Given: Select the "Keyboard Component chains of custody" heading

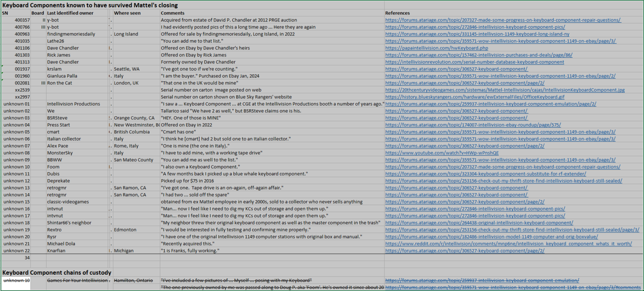Looking at the screenshot, I should tap(57, 273).
